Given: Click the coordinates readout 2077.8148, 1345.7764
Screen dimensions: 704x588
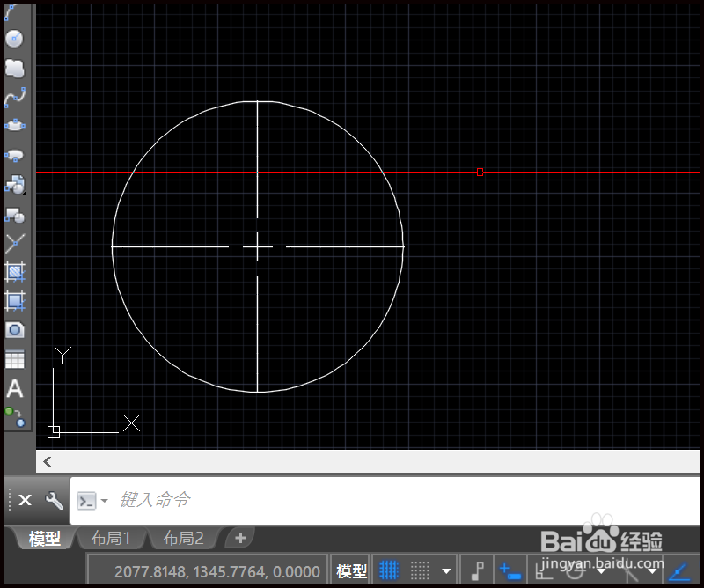Looking at the screenshot, I should [x=217, y=571].
